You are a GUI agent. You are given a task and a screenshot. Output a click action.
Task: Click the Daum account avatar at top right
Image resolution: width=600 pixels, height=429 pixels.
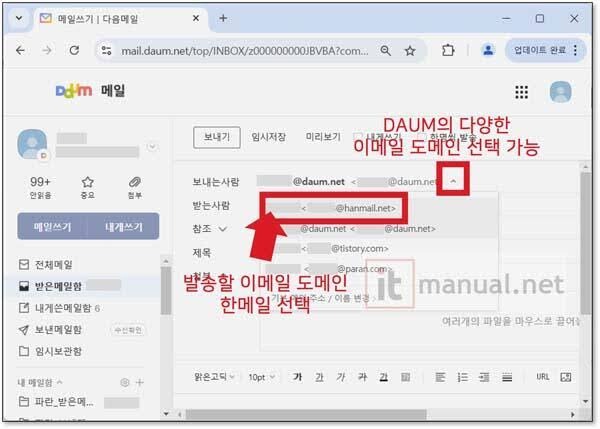561,92
